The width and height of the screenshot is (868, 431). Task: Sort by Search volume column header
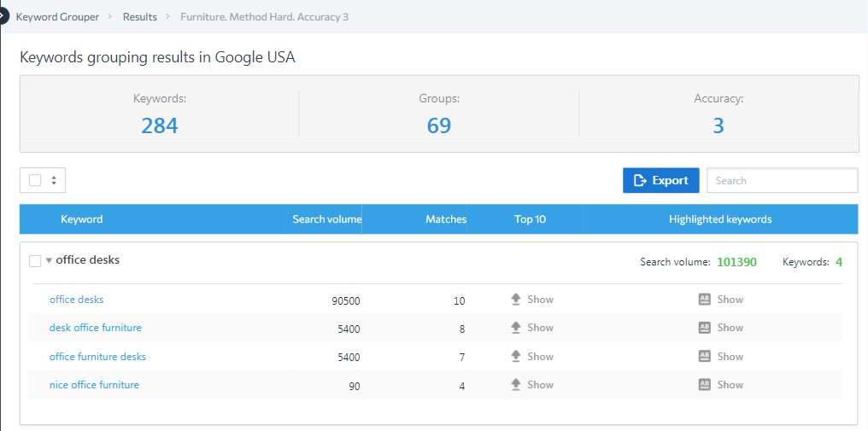[326, 219]
